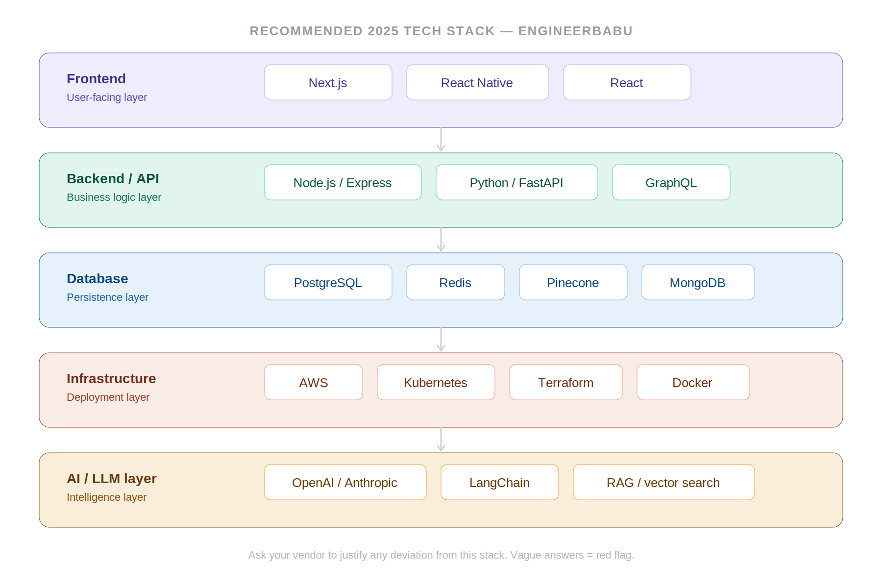Click the PostgreSQL box
The width and height of the screenshot is (882, 588).
point(328,282)
